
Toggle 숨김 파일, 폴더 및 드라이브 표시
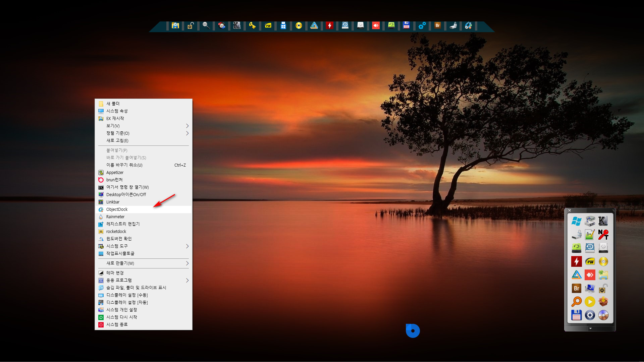point(144,288)
